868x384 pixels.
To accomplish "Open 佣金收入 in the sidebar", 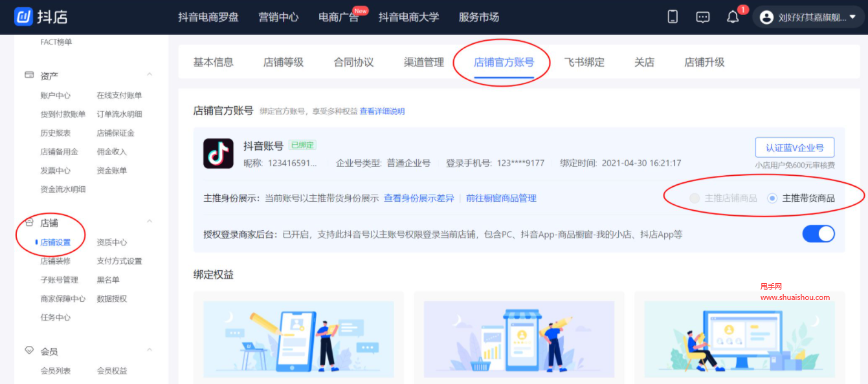I will [x=112, y=151].
